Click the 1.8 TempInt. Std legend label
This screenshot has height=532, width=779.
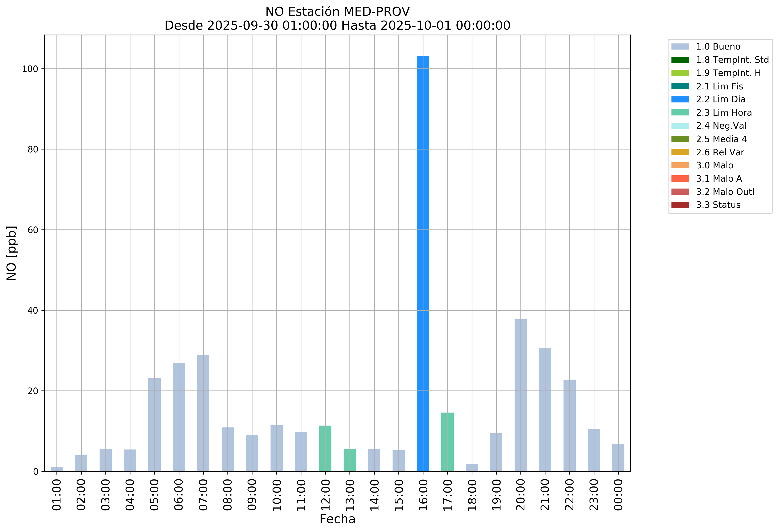coord(732,60)
